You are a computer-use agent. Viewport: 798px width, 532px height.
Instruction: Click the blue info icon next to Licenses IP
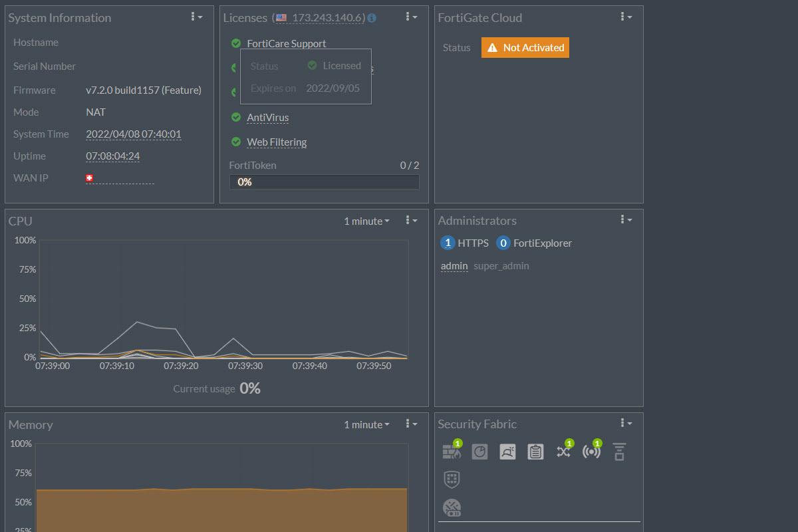372,18
